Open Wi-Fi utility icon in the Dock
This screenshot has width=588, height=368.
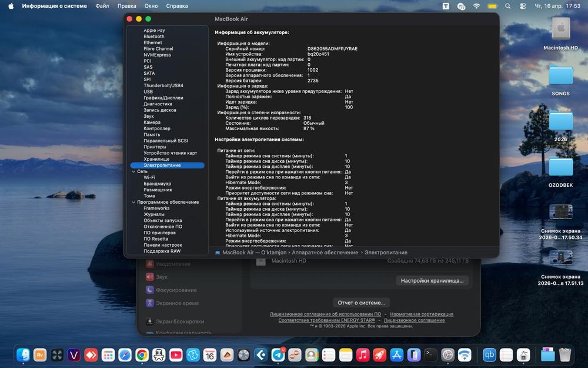[465, 355]
